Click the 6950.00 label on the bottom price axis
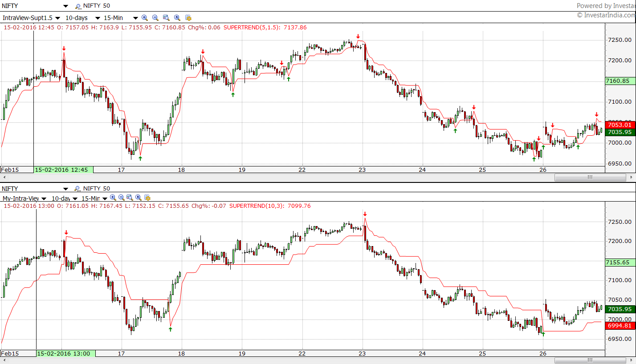This screenshot has width=636, height=364. coord(620,339)
